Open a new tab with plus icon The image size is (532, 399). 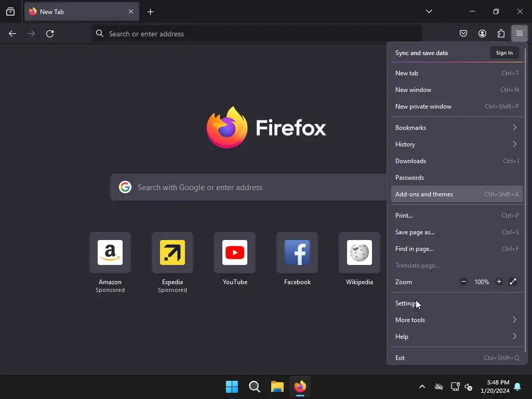coord(150,12)
